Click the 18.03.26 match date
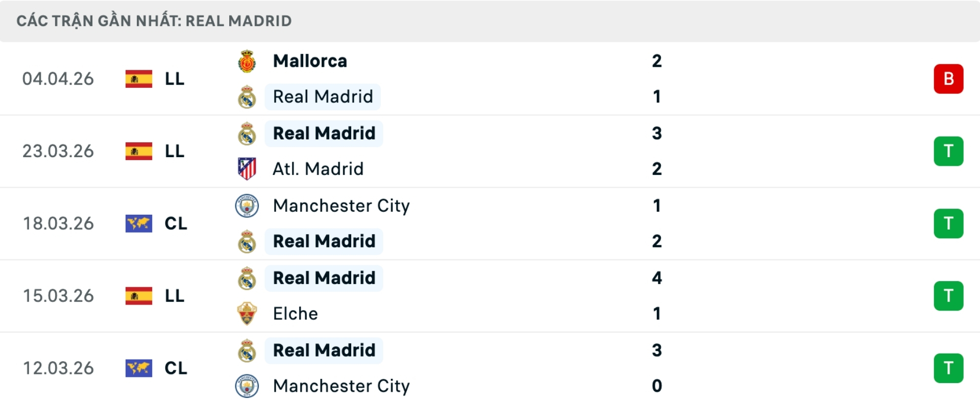 coord(58,223)
